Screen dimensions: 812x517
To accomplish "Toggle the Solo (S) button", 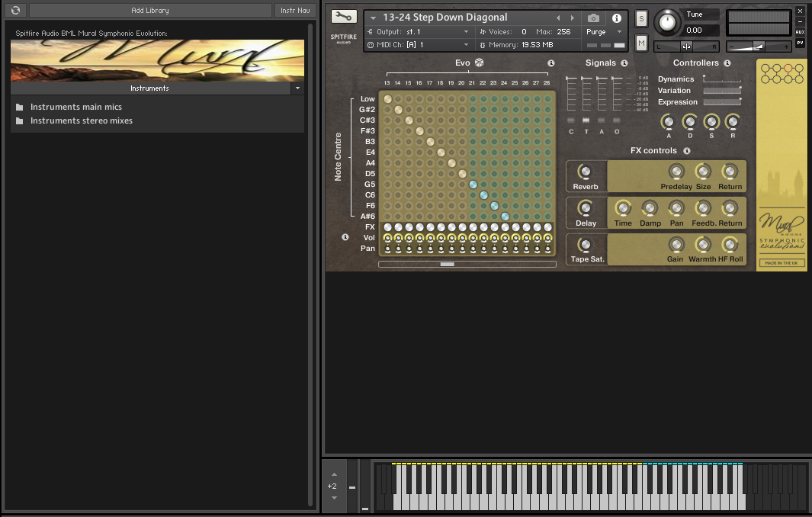I will (x=641, y=19).
